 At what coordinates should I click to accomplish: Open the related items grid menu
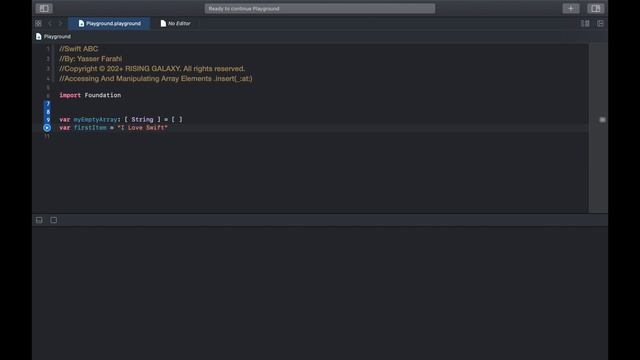click(38, 23)
